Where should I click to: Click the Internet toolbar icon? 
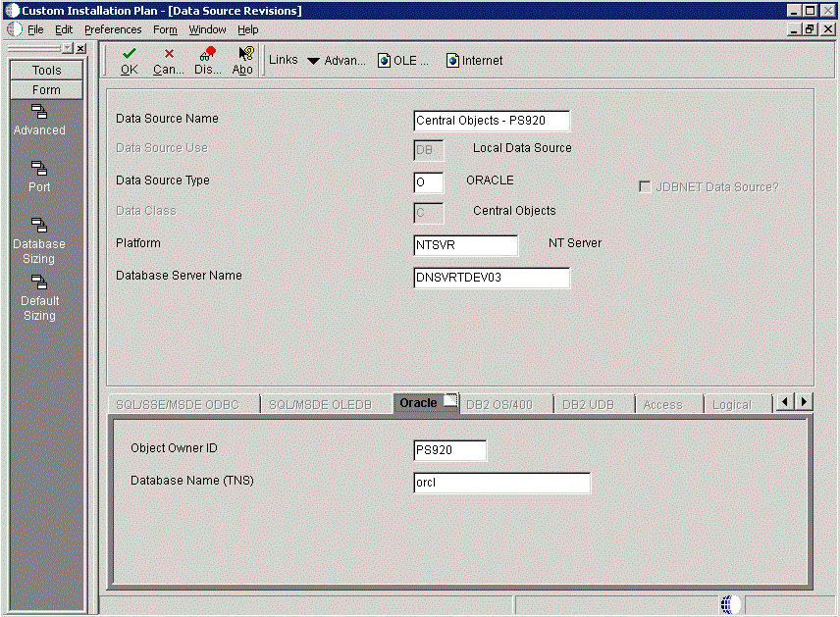pos(452,61)
